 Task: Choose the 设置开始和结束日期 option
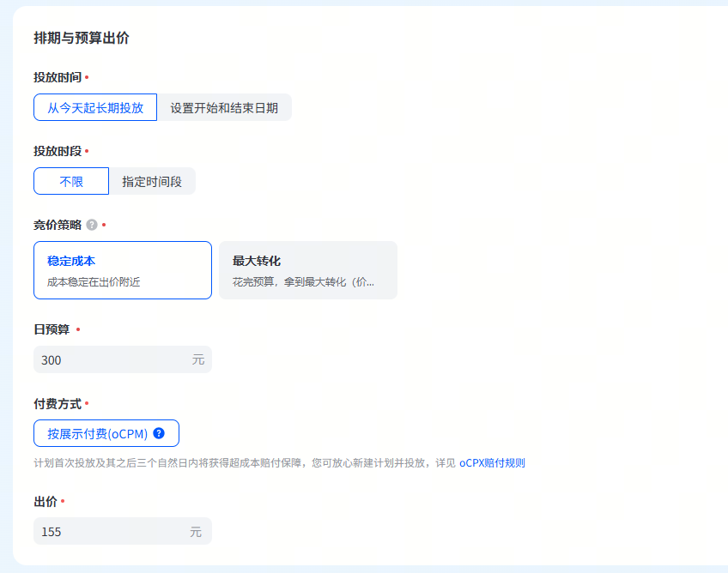click(x=224, y=108)
